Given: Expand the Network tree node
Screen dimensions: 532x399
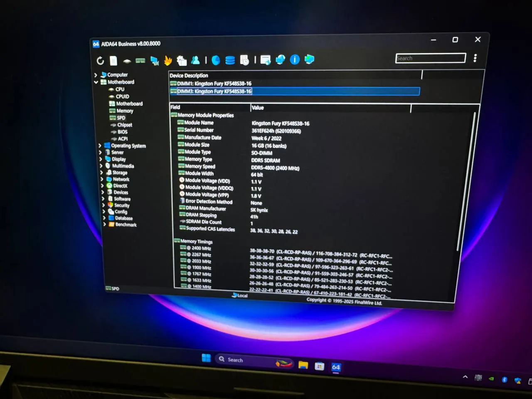Looking at the screenshot, I should click(102, 179).
